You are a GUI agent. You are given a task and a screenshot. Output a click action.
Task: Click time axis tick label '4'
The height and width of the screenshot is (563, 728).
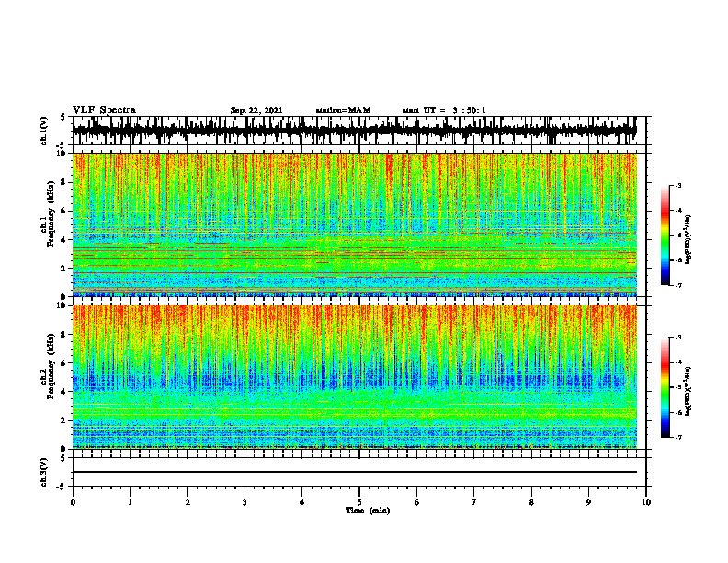(x=302, y=502)
